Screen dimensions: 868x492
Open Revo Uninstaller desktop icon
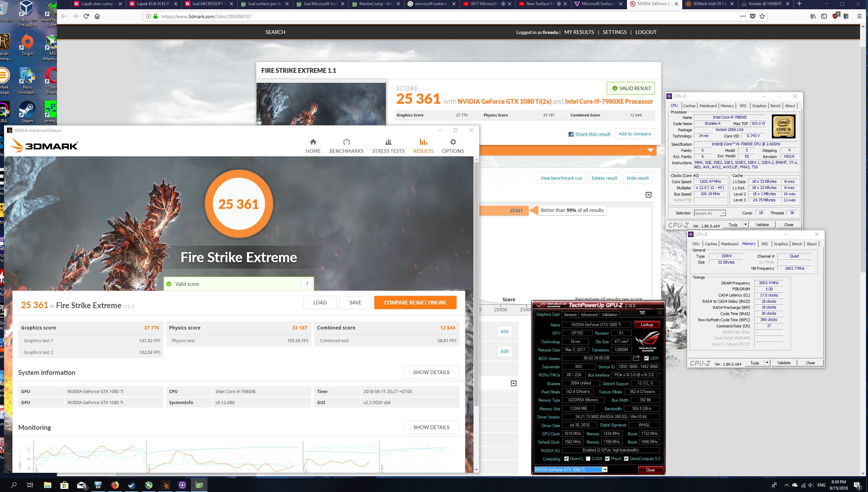(27, 81)
